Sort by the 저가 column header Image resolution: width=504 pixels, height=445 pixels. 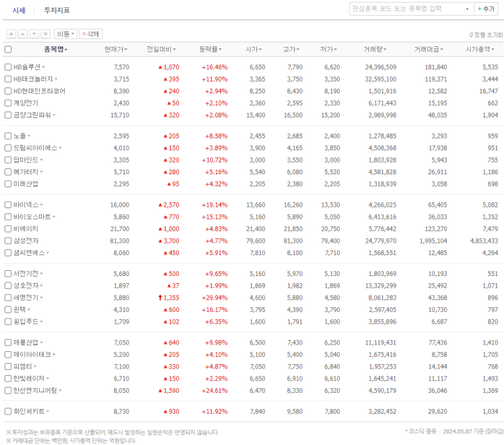328,49
